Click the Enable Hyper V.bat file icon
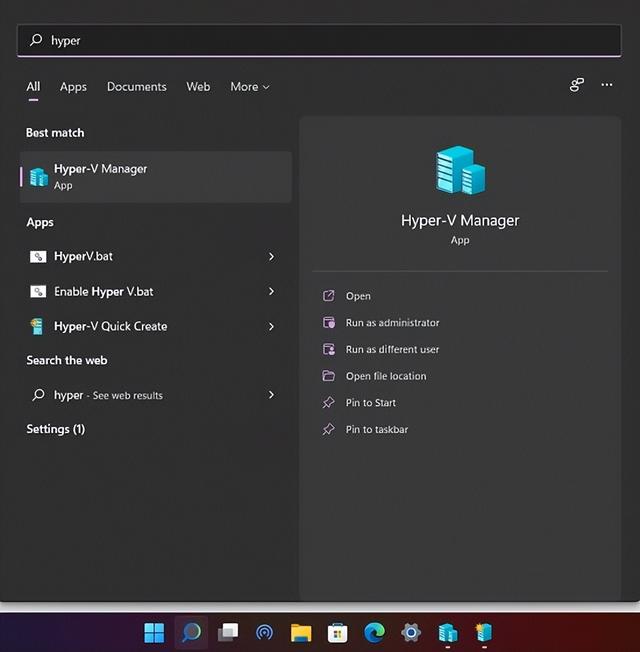Image resolution: width=640 pixels, height=652 pixels. coord(38,291)
